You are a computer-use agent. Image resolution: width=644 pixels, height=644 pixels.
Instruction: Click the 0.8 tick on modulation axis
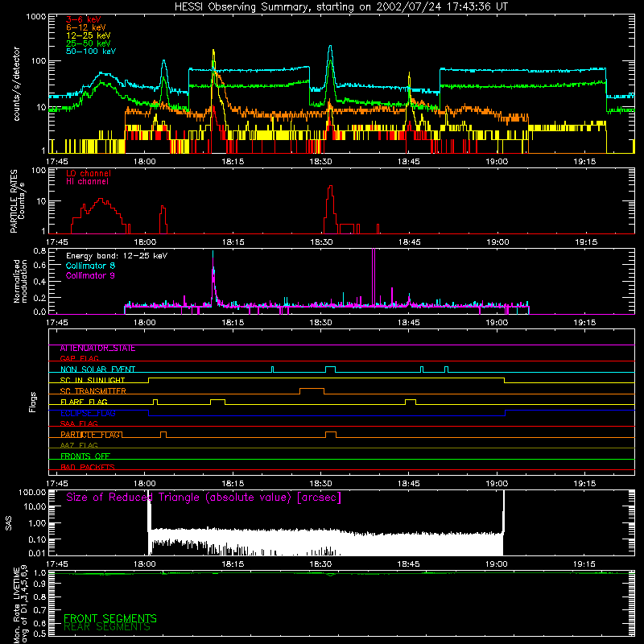tap(39, 250)
